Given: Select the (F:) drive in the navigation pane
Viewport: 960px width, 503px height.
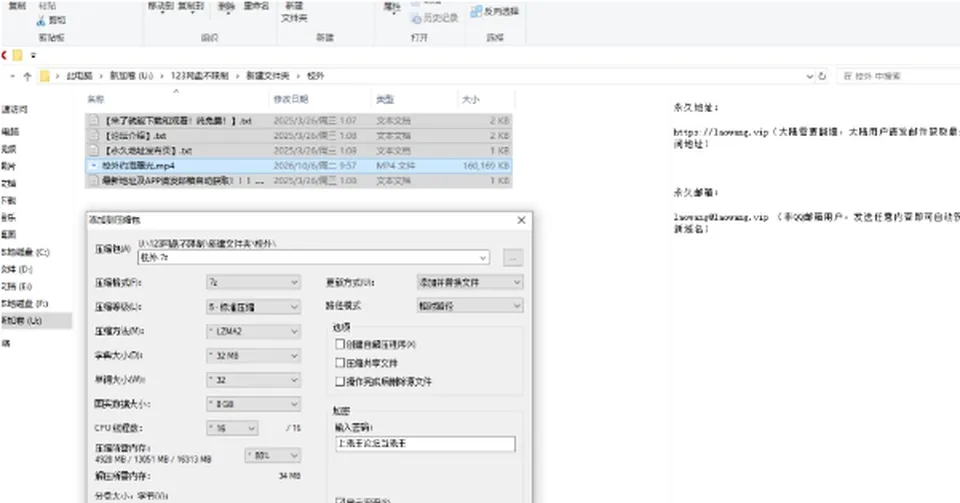Looking at the screenshot, I should click(25, 304).
